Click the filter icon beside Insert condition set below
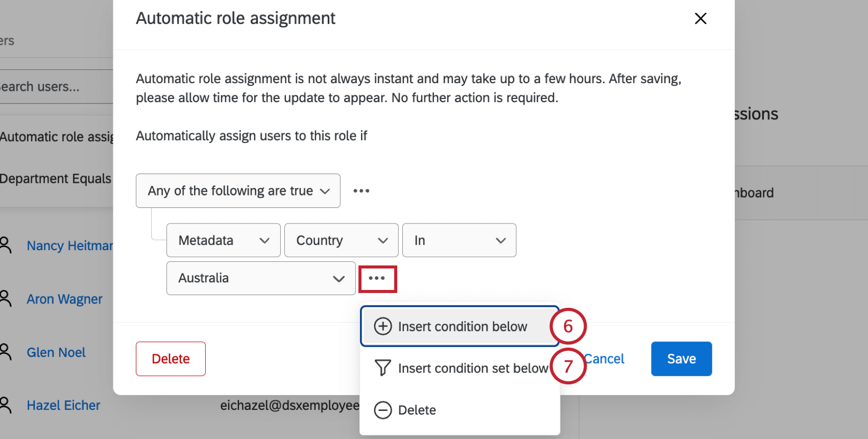This screenshot has width=868, height=439. [383, 368]
